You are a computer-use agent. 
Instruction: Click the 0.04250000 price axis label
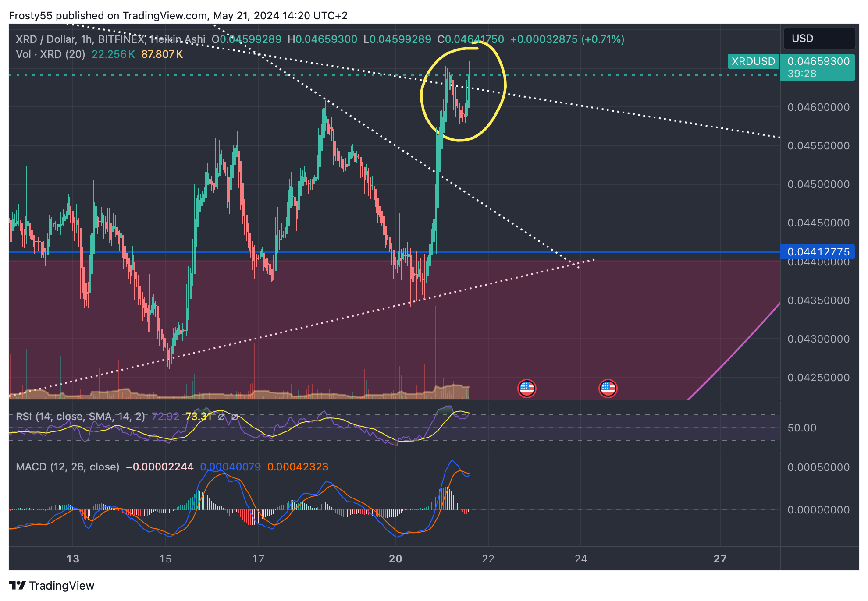tap(818, 378)
